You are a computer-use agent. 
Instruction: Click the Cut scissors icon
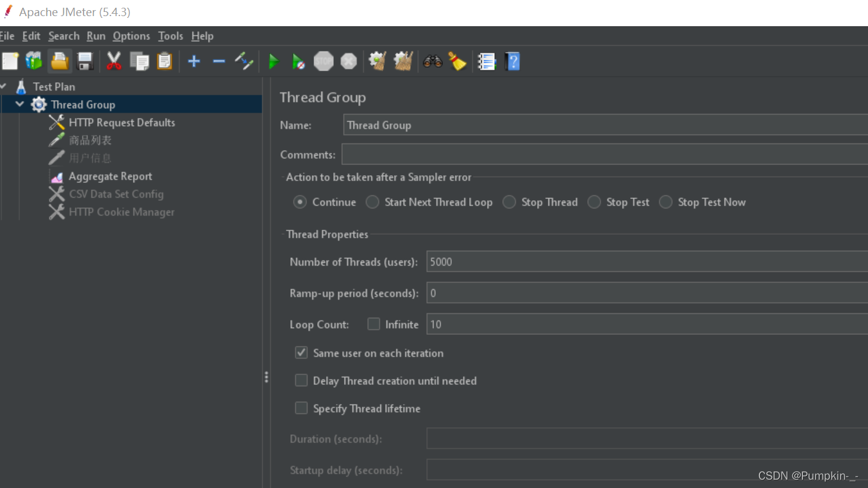click(x=114, y=61)
